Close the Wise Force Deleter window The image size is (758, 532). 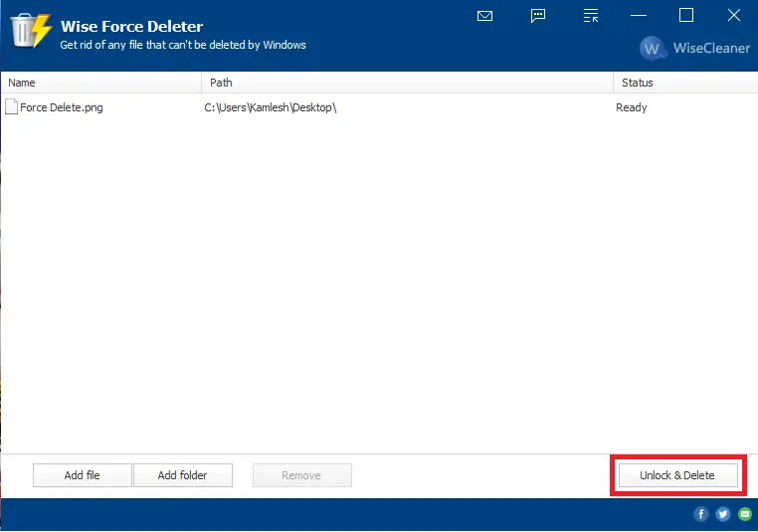[x=734, y=16]
